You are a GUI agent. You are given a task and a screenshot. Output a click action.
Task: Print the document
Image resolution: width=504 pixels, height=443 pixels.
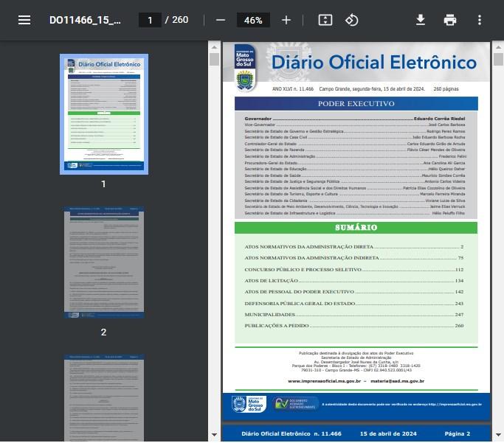(x=450, y=20)
